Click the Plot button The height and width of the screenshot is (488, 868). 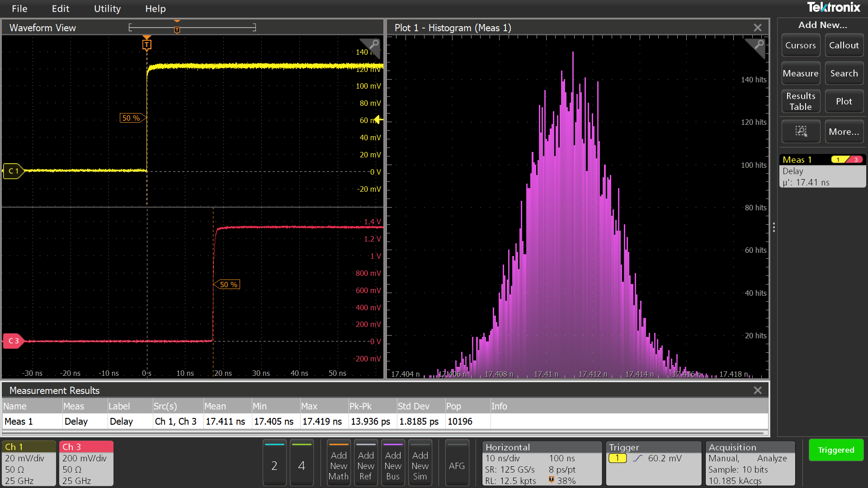click(x=844, y=101)
